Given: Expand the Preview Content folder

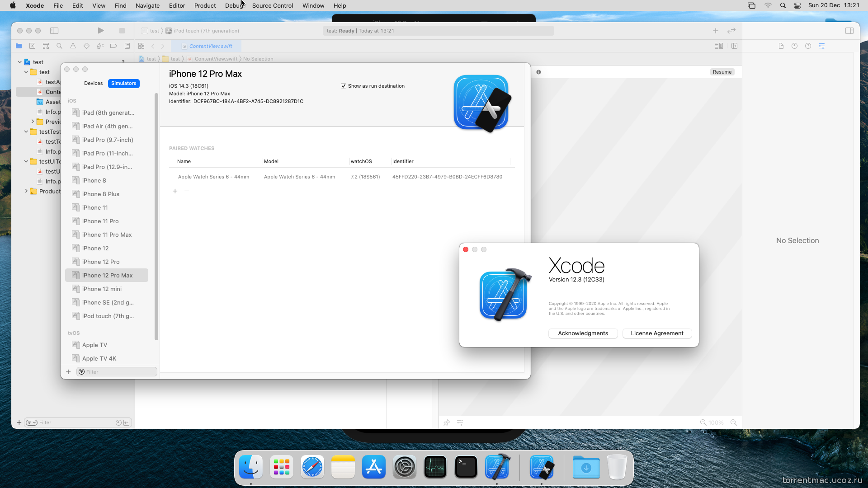Looking at the screenshot, I should tap(33, 122).
